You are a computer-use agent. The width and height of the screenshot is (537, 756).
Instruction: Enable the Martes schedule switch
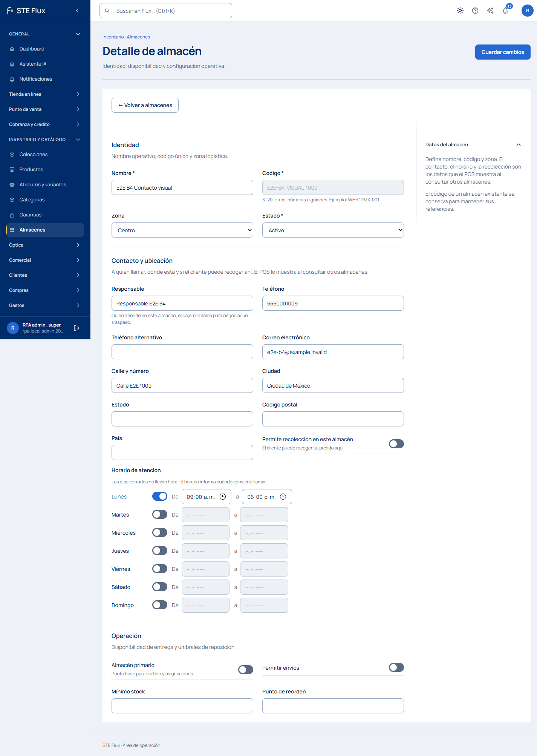160,514
